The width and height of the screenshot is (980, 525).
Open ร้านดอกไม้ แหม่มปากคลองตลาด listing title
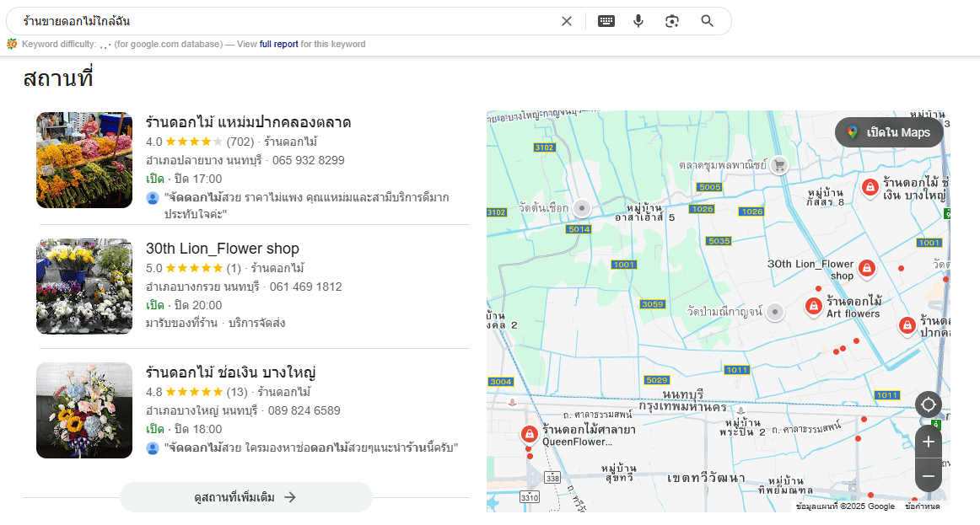click(x=248, y=122)
